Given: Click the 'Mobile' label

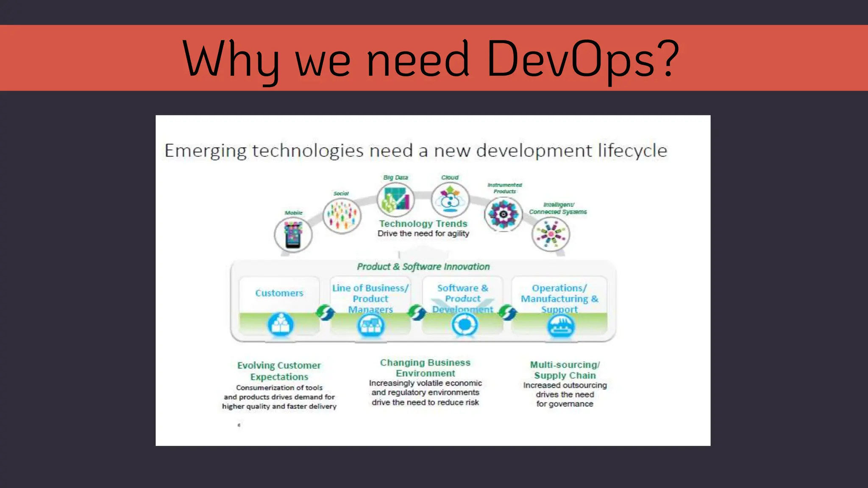Looking at the screenshot, I should [x=294, y=213].
